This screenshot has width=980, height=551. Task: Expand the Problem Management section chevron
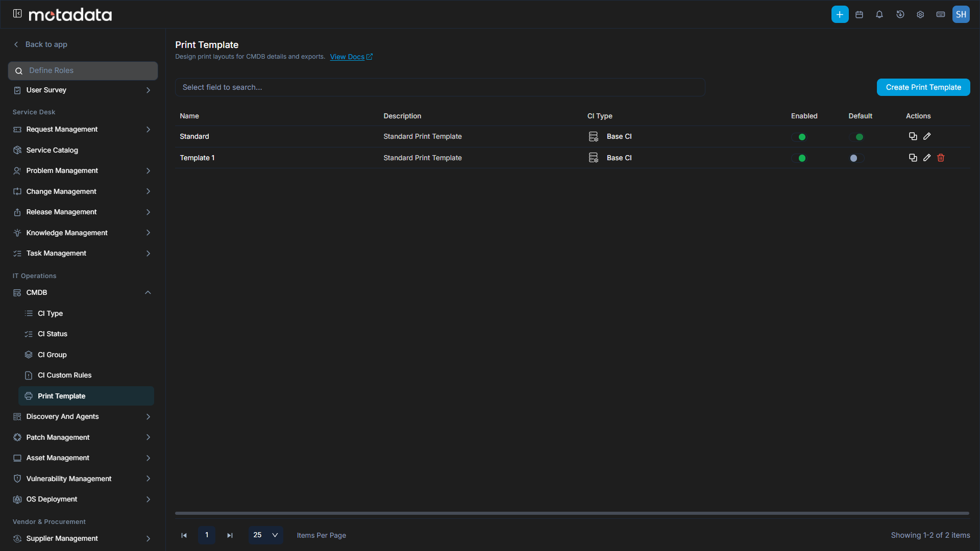point(148,171)
